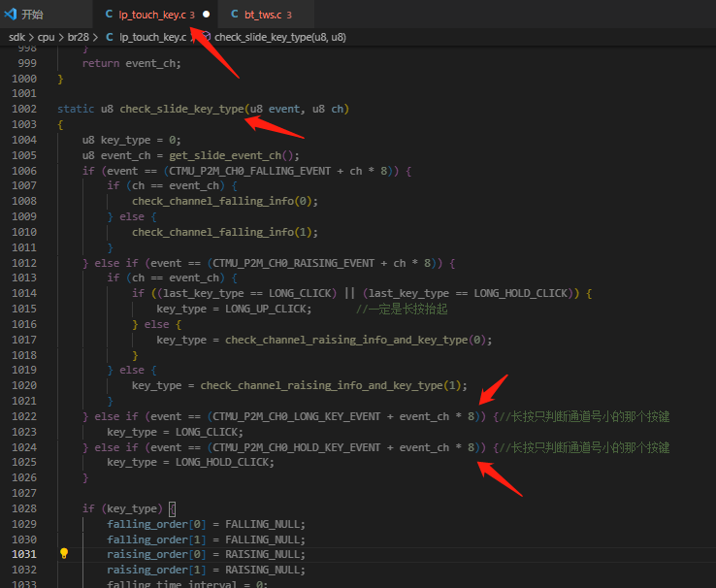Click the method symbol icon in breadcrumb
Image resolution: width=716 pixels, height=588 pixels.
pos(206,36)
